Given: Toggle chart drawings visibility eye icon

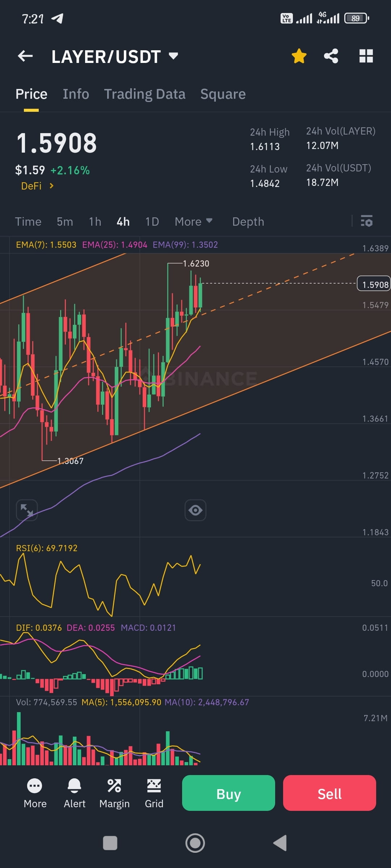Looking at the screenshot, I should (x=195, y=510).
